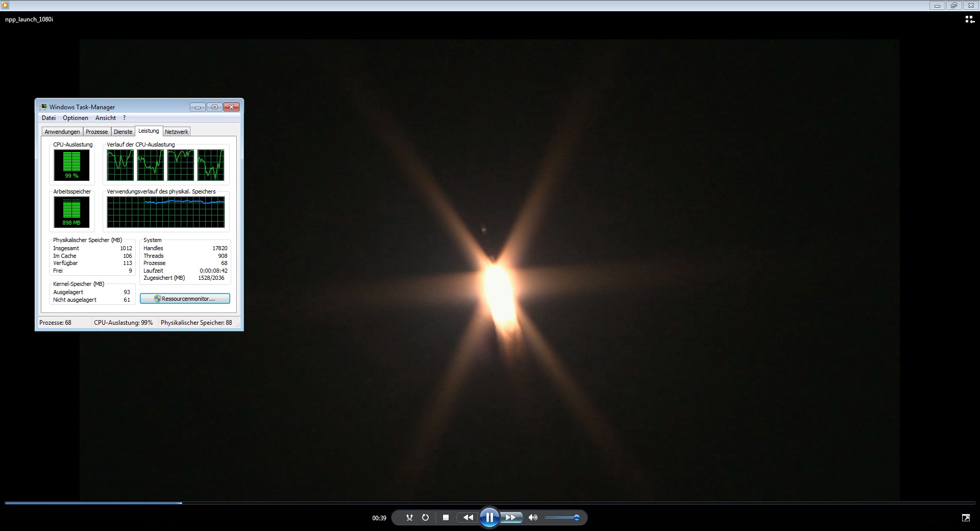Click the second CPU core history graph
Screen dimensions: 980x531
point(151,165)
